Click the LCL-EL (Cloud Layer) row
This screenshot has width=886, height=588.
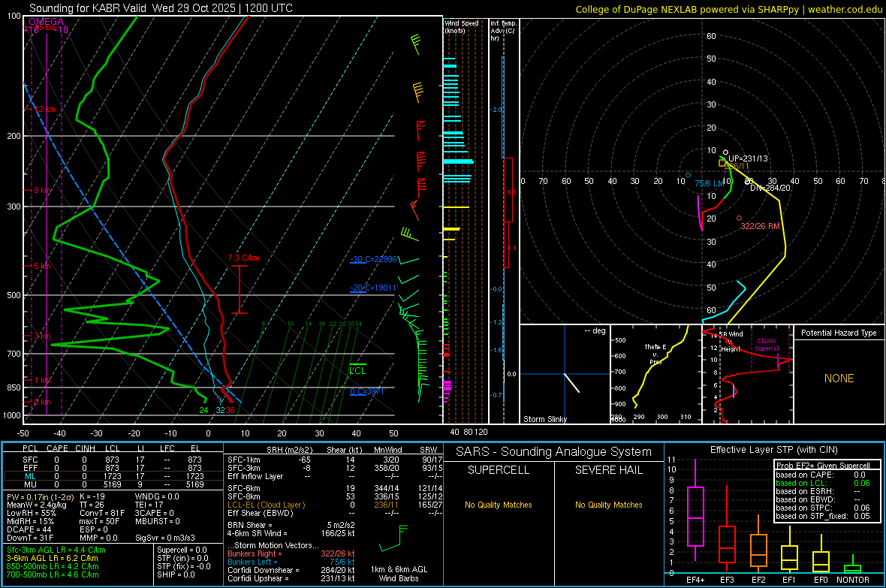[335, 505]
